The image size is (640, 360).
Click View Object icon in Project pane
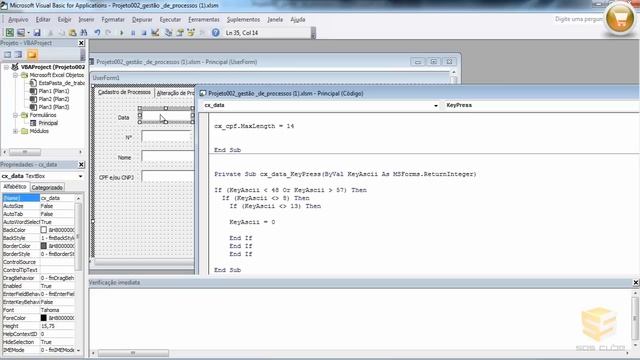pos(19,55)
